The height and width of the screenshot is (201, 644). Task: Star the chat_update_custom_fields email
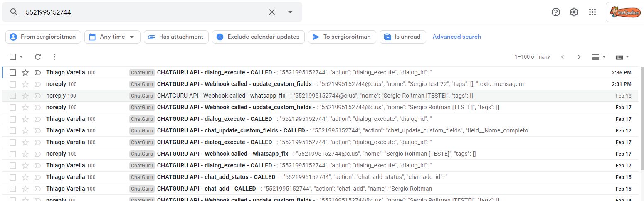point(25,131)
